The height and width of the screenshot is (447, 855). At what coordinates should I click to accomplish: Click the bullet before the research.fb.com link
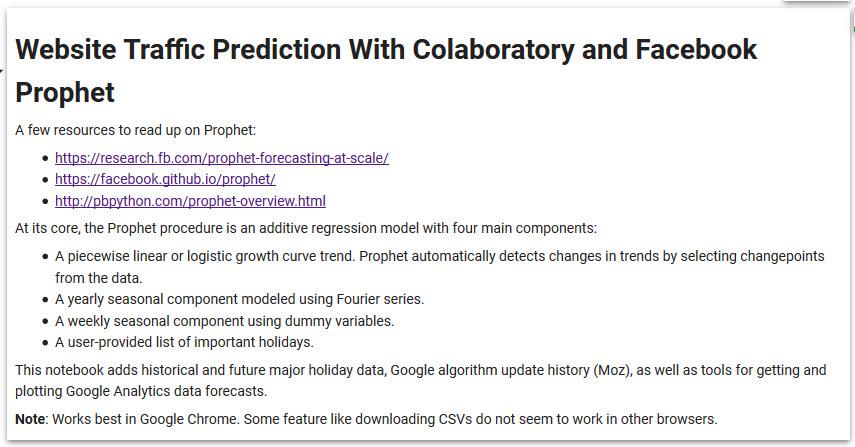coord(45,158)
